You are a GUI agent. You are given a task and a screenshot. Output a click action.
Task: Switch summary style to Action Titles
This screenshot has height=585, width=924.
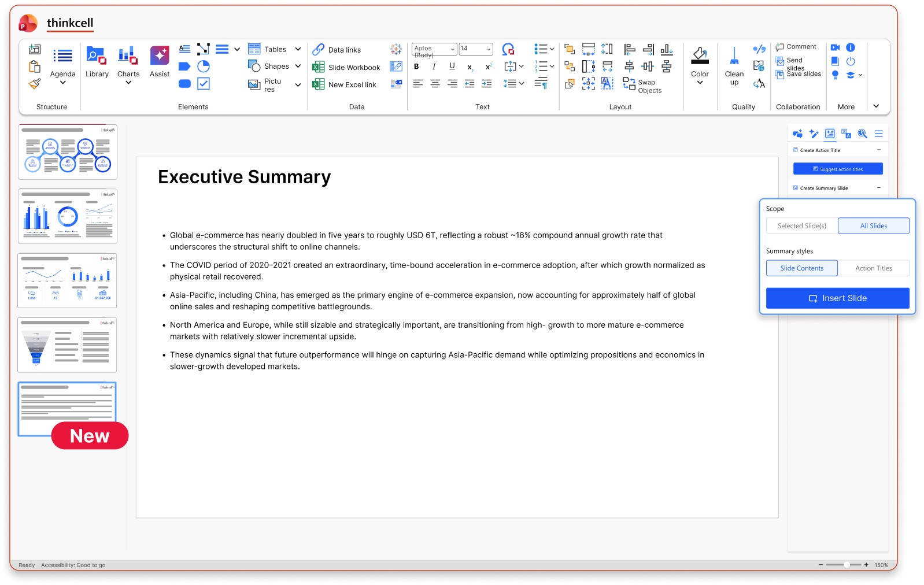pyautogui.click(x=873, y=268)
